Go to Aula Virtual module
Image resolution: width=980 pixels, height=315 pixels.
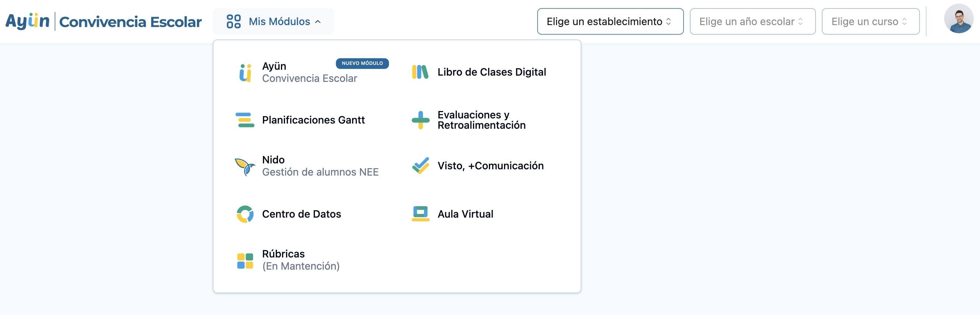[465, 214]
